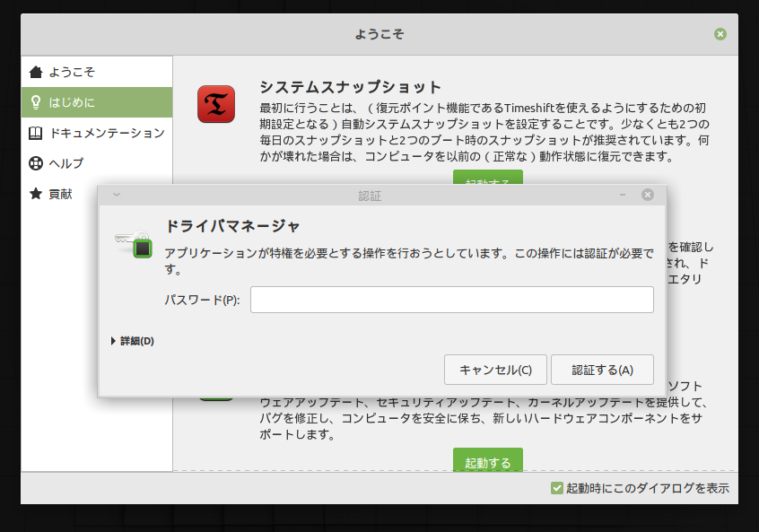Click the ドライバマネージャ heading in dialog
The height and width of the screenshot is (532, 759).
[x=232, y=226]
